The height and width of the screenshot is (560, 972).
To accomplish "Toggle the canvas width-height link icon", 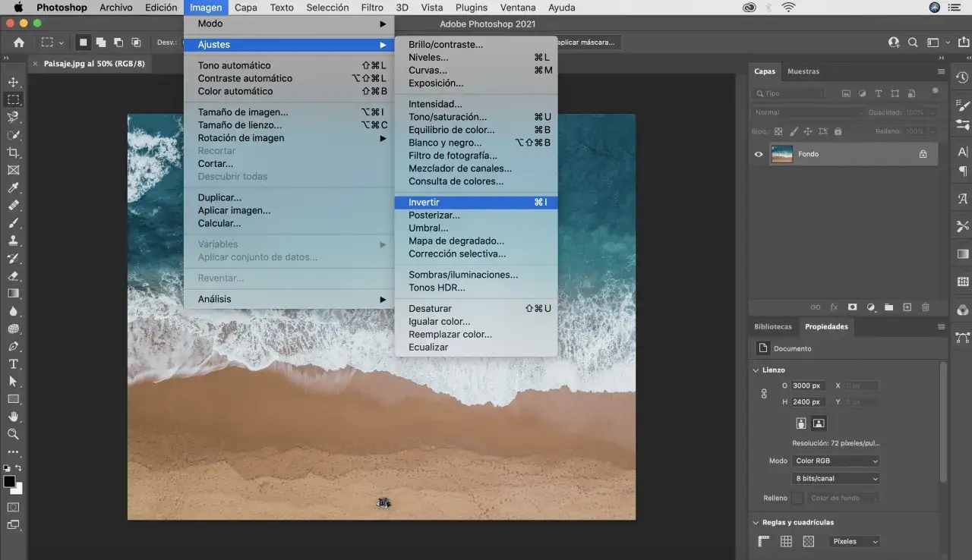I will pos(764,394).
